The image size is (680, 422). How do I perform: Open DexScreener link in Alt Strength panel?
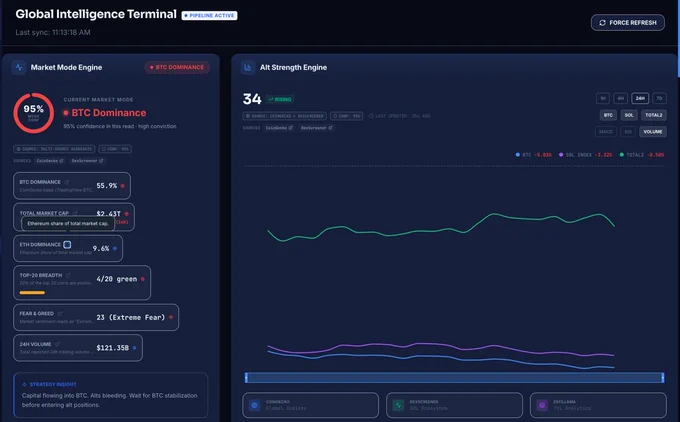317,128
